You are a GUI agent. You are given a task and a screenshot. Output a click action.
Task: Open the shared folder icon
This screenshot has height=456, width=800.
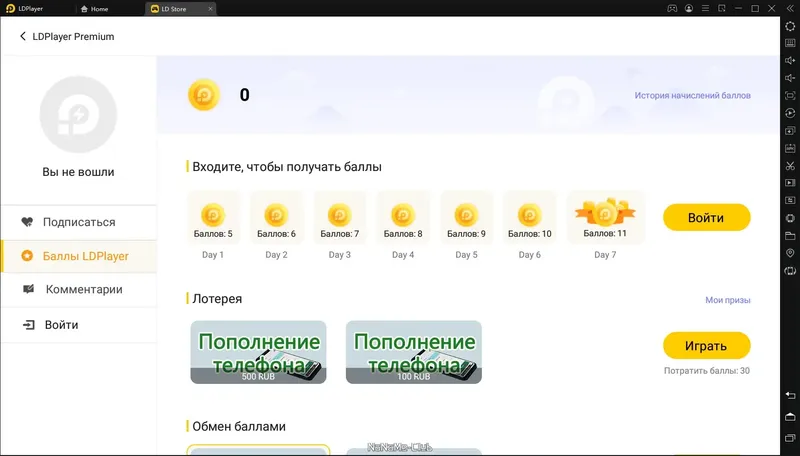click(x=790, y=236)
